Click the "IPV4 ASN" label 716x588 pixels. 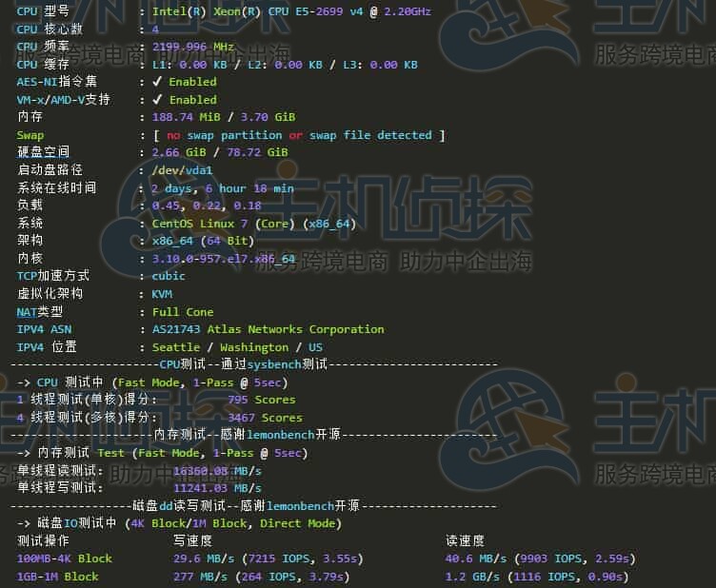[44, 329]
